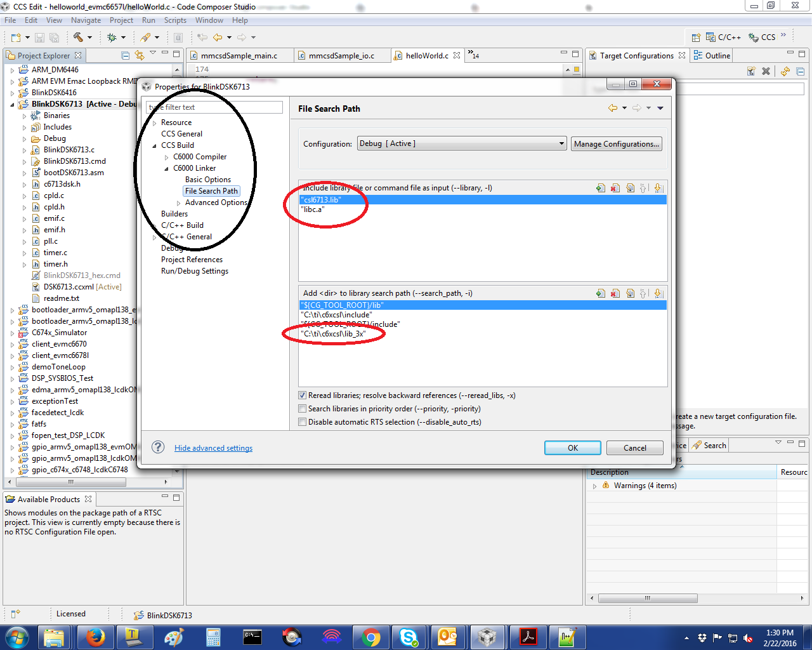Toggle Reread libraries; resolve backward references checkbox
This screenshot has width=812, height=650.
tap(303, 395)
